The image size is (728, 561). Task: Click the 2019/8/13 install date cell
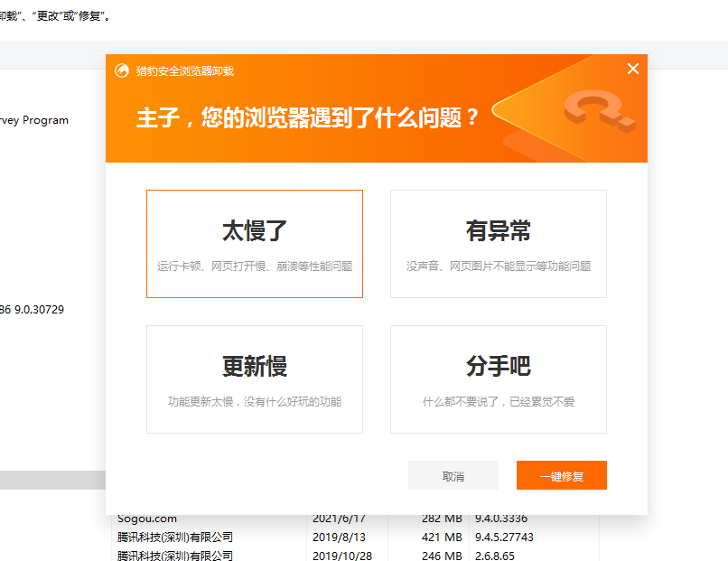339,538
